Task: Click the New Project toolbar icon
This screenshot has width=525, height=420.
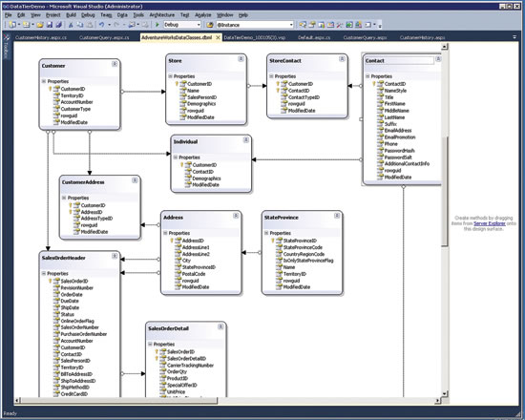Action: [x=12, y=25]
